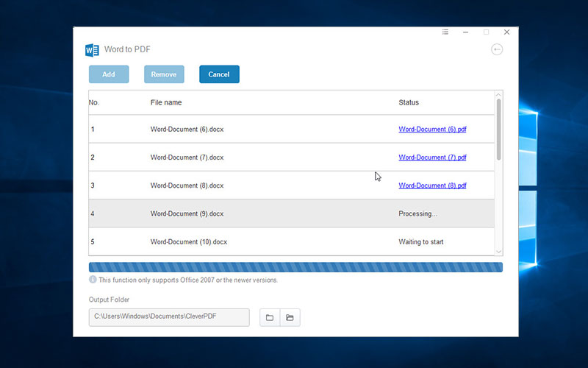Screen dimensions: 588x368
Task: Click the Processing... status text
Action: 417,213
